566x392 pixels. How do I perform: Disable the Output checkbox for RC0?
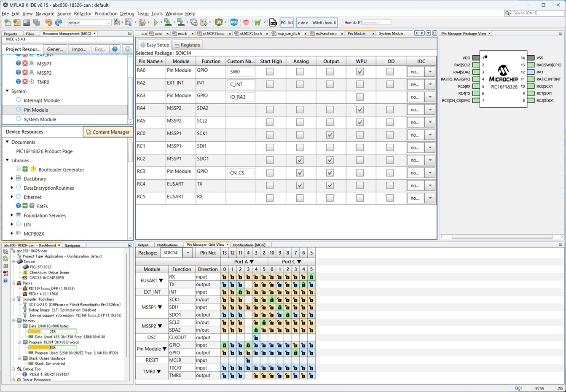tap(330, 135)
